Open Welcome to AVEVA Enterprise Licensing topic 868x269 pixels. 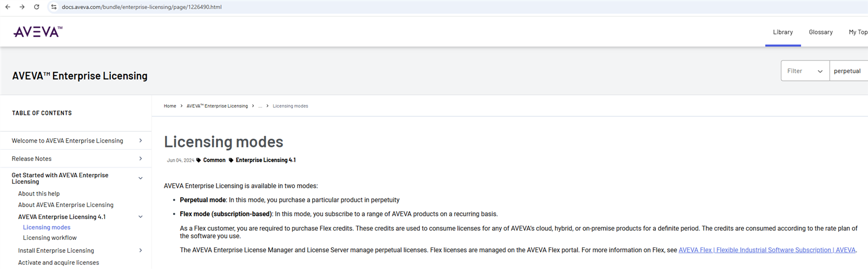coord(68,141)
